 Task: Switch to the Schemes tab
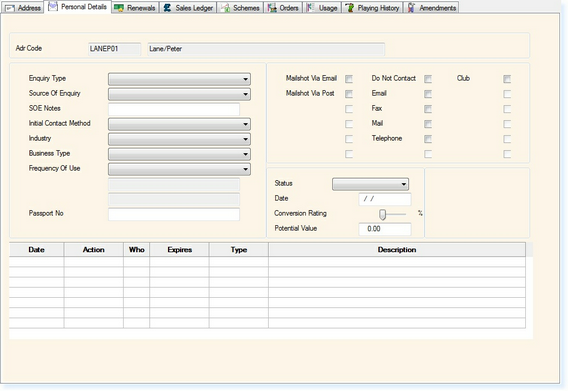point(241,8)
